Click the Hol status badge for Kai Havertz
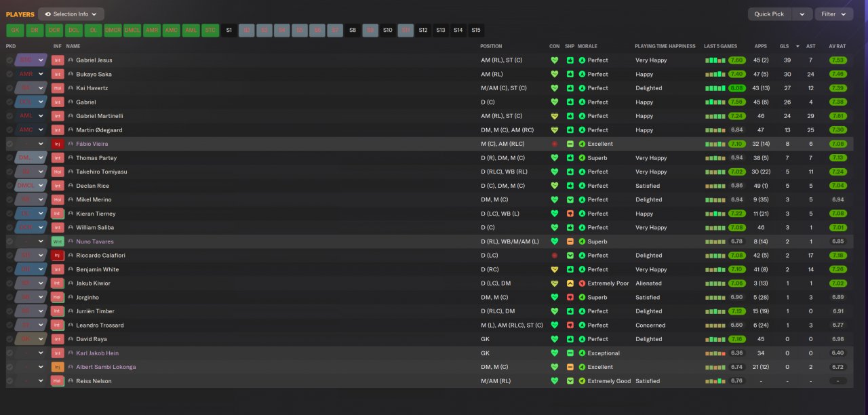The height and width of the screenshot is (415, 868). [x=58, y=88]
